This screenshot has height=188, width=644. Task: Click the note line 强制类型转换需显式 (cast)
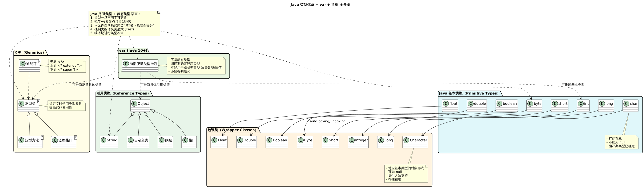click(x=112, y=29)
